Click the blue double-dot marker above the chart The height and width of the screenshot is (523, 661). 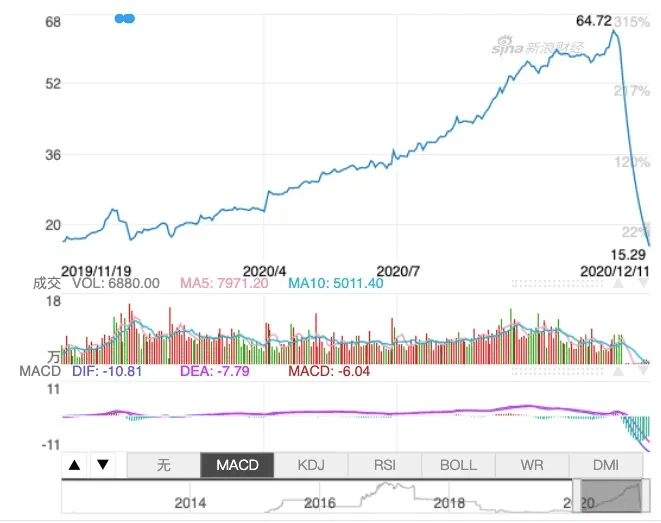point(125,19)
